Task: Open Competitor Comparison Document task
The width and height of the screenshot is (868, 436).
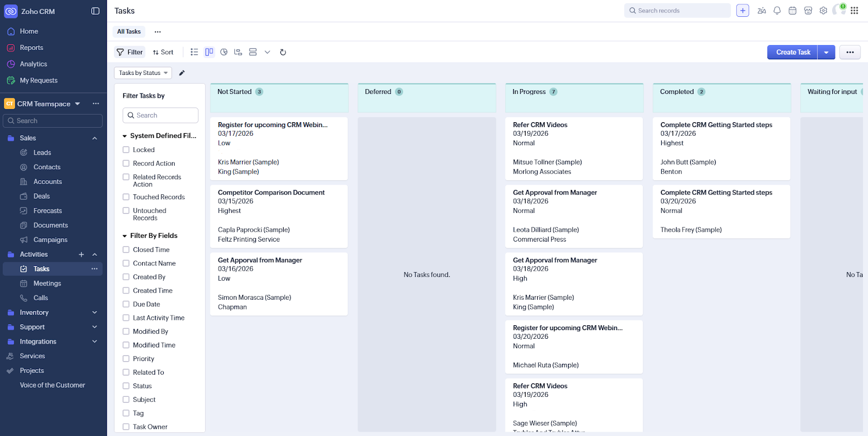Action: [271, 193]
